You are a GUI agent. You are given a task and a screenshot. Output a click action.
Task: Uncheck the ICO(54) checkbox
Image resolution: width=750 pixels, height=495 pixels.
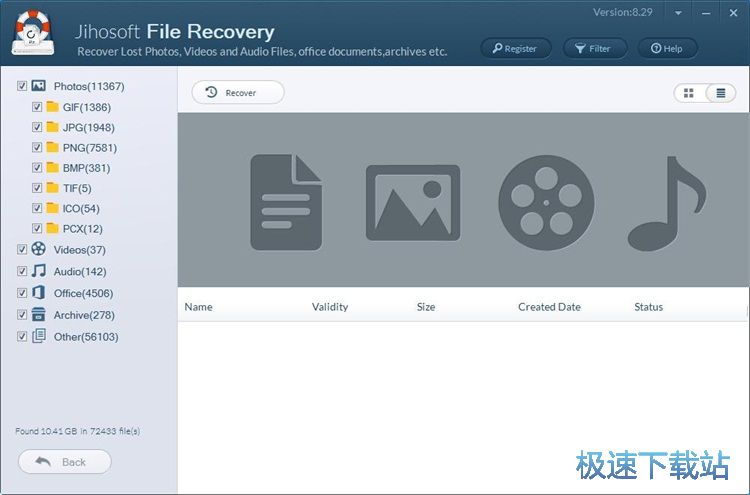click(37, 208)
